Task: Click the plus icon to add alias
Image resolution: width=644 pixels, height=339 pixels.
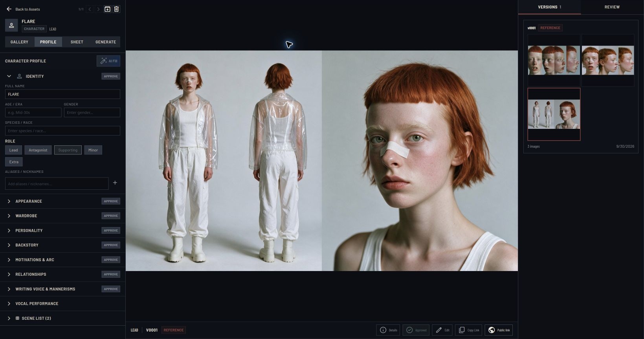Action: 115,183
